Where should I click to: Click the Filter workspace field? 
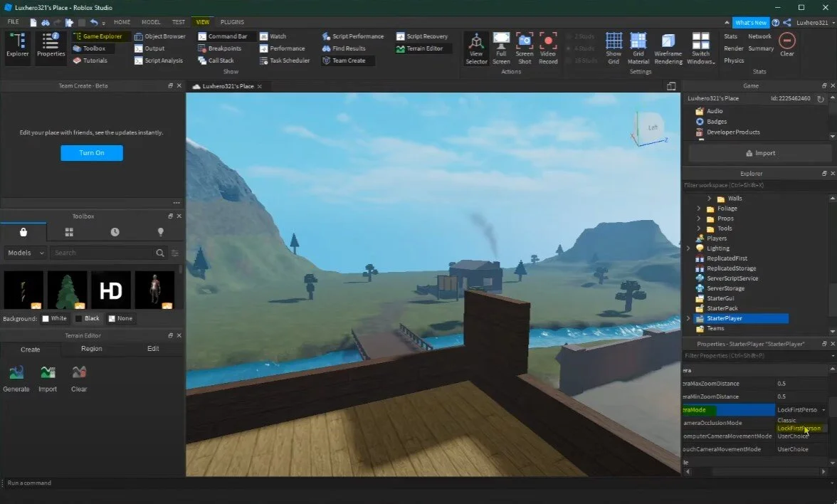[x=755, y=185]
